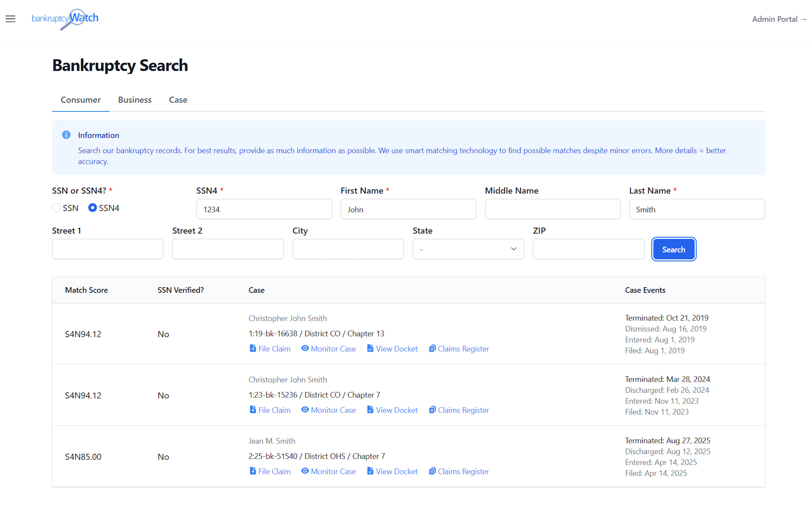This screenshot has width=812, height=512.
Task: Select the SSN radio button
Action: pyautogui.click(x=56, y=208)
